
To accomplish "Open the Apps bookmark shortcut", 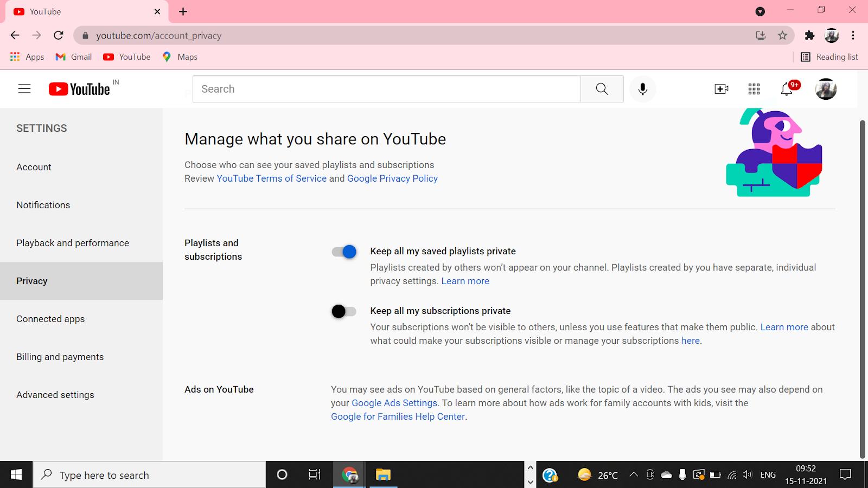I will 27,56.
